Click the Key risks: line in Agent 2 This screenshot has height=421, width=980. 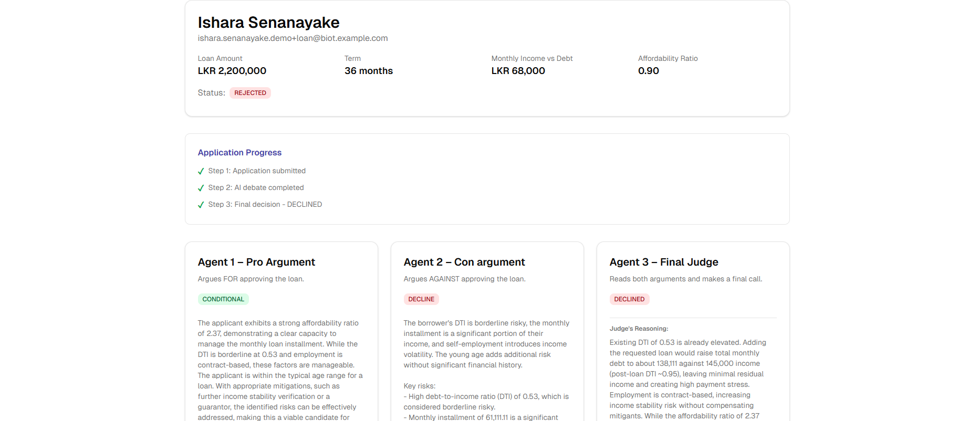(x=420, y=386)
